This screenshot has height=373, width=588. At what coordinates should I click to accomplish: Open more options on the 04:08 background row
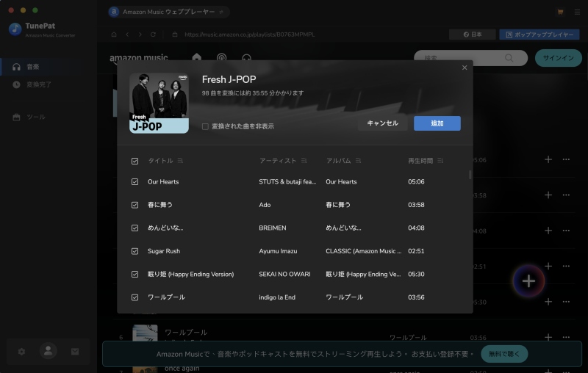coord(566,231)
